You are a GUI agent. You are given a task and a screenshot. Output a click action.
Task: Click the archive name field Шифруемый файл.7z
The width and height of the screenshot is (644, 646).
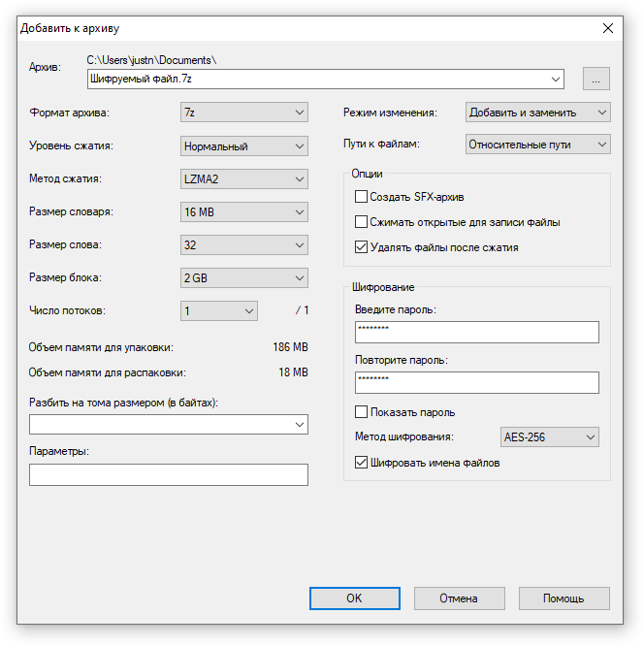click(326, 80)
